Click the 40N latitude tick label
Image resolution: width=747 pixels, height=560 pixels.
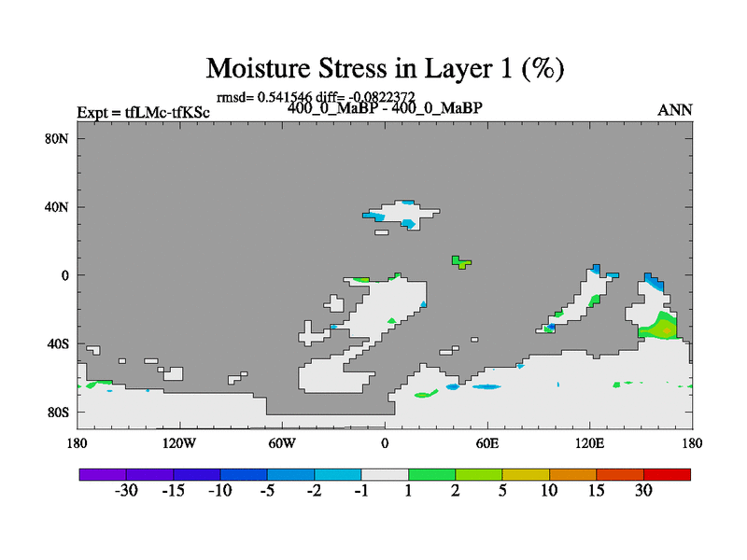click(59, 207)
